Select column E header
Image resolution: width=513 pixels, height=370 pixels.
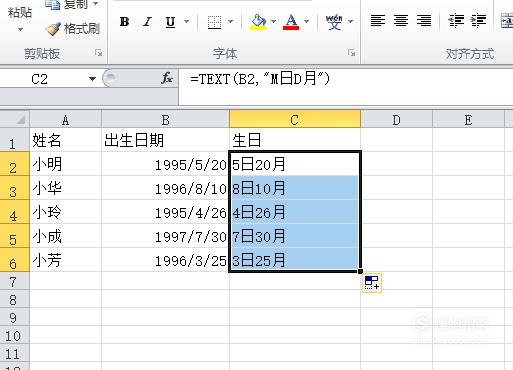click(468, 120)
